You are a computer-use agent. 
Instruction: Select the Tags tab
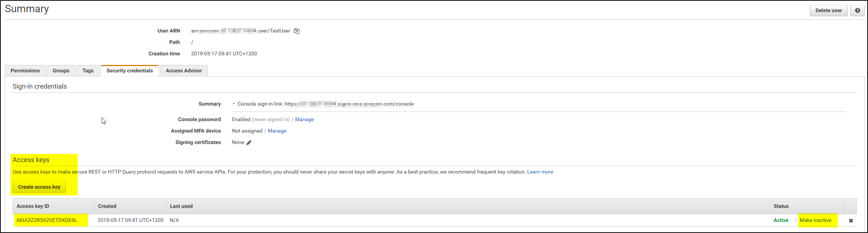[x=88, y=71]
